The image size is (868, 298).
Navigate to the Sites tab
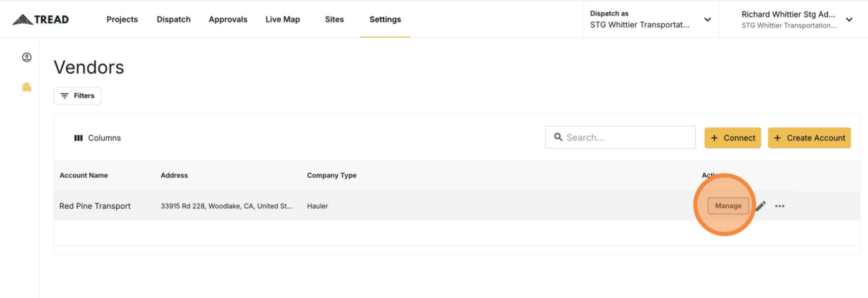pyautogui.click(x=334, y=19)
